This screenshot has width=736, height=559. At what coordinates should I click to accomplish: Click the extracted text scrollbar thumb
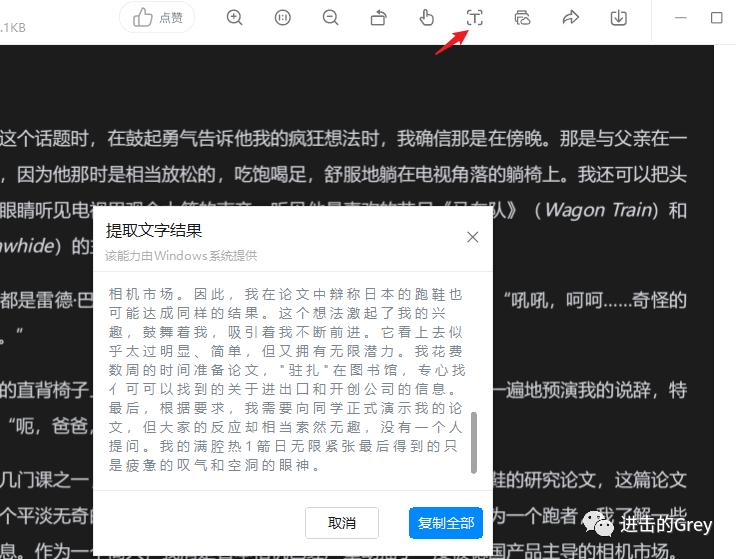[x=474, y=443]
